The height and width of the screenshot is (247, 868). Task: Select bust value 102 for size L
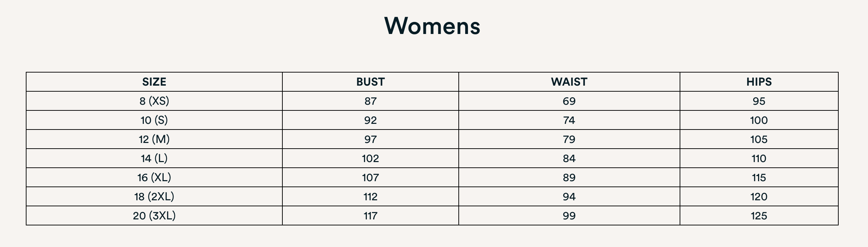point(370,158)
